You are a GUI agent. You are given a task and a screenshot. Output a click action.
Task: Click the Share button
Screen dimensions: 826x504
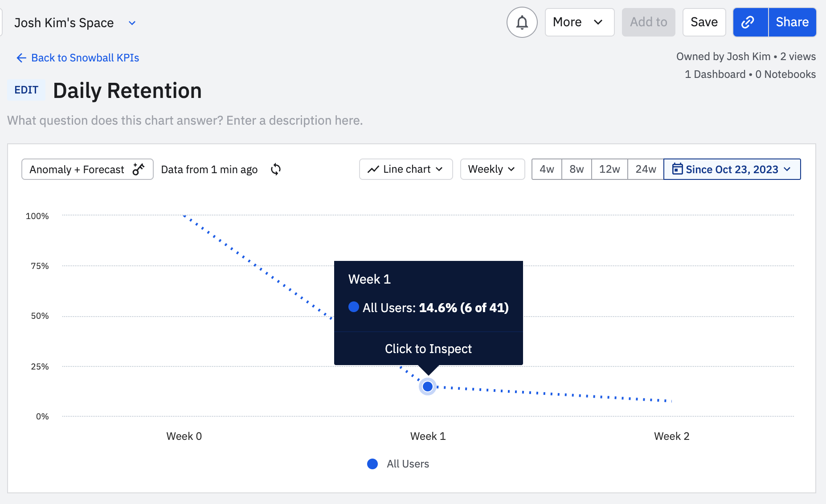coord(792,22)
